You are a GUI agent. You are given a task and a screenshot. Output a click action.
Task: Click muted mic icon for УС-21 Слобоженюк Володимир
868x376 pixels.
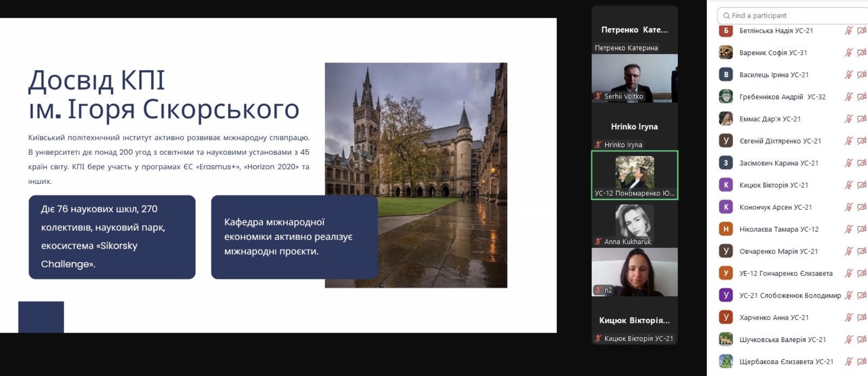[x=849, y=295]
